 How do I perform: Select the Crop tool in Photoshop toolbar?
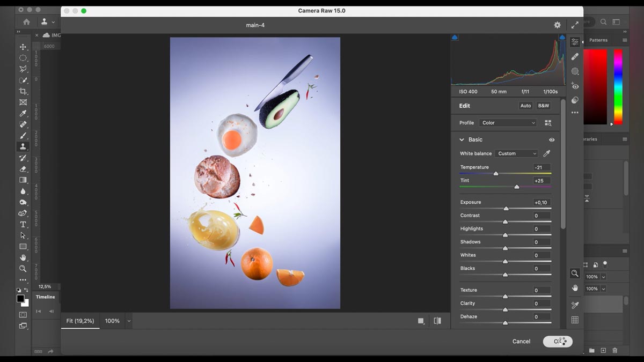click(23, 91)
